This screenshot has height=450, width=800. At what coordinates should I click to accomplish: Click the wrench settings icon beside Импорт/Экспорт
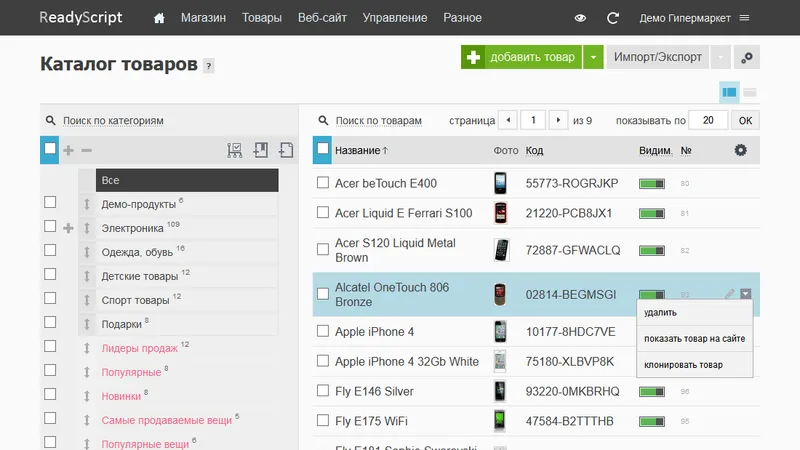coord(747,57)
